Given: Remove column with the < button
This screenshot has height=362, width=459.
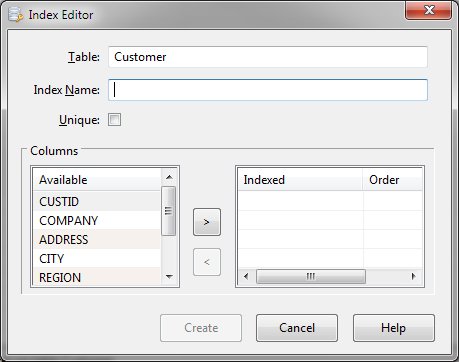Looking at the screenshot, I should [207, 262].
